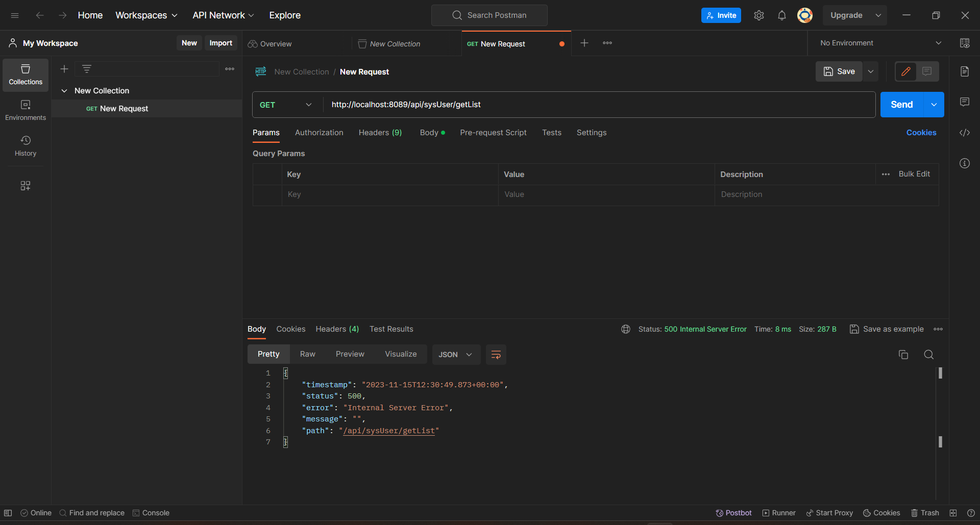Open response Headers (4) tab
This screenshot has width=980, height=525.
[x=337, y=329]
